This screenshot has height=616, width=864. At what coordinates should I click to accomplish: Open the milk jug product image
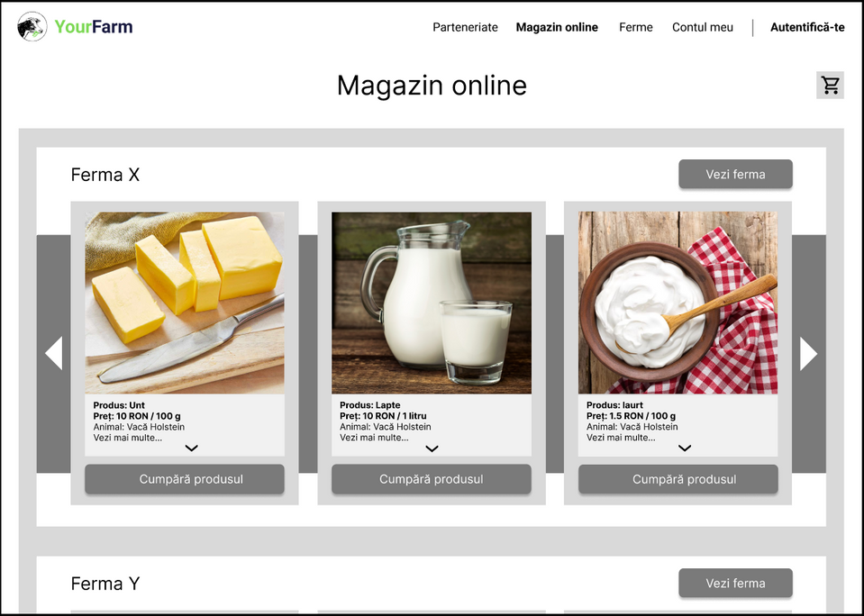432,303
